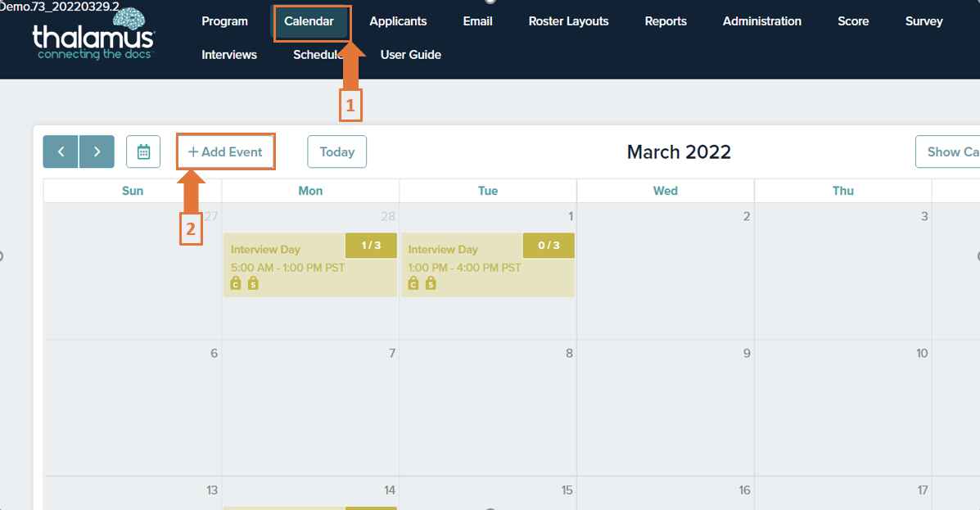Open Tuesday's Interview Day 1:00 PM event
The width and height of the screenshot is (980, 510).
click(487, 265)
